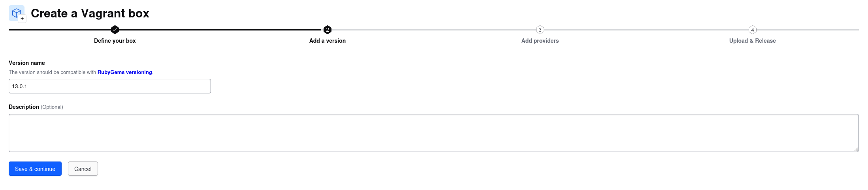Focus the Version name field containing 13.0.1

point(110,86)
